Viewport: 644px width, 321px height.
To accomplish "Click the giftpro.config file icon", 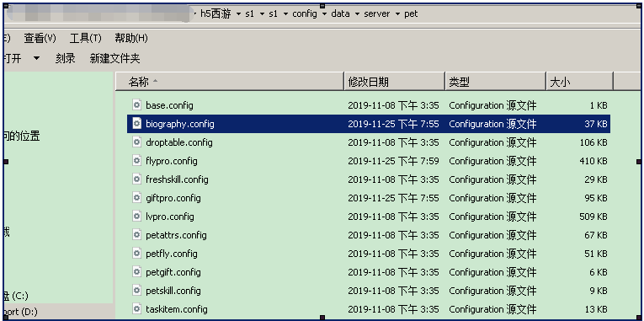I will pyautogui.click(x=136, y=197).
